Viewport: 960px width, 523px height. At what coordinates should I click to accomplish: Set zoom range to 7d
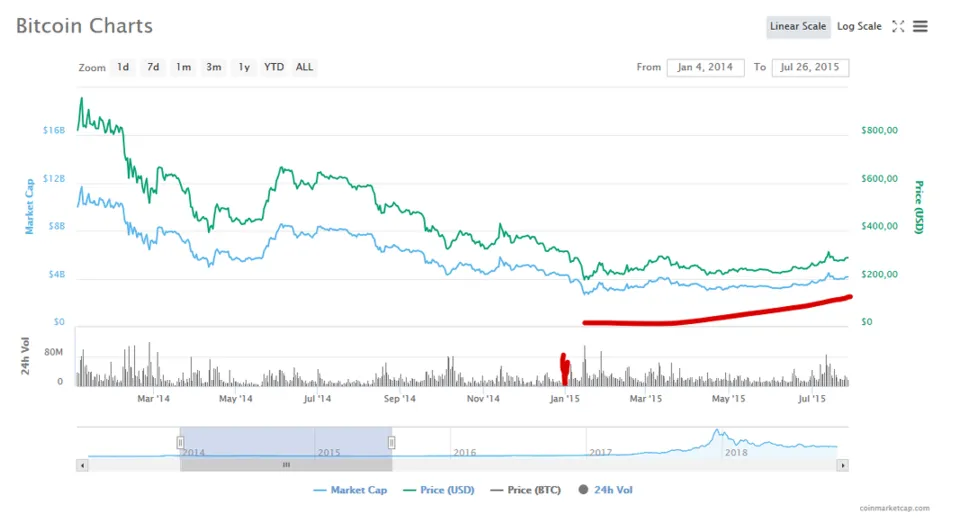(153, 67)
